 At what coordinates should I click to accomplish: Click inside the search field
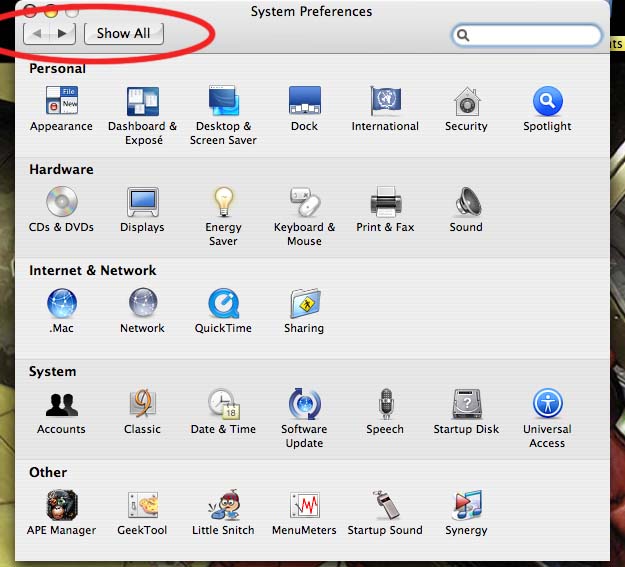click(527, 35)
